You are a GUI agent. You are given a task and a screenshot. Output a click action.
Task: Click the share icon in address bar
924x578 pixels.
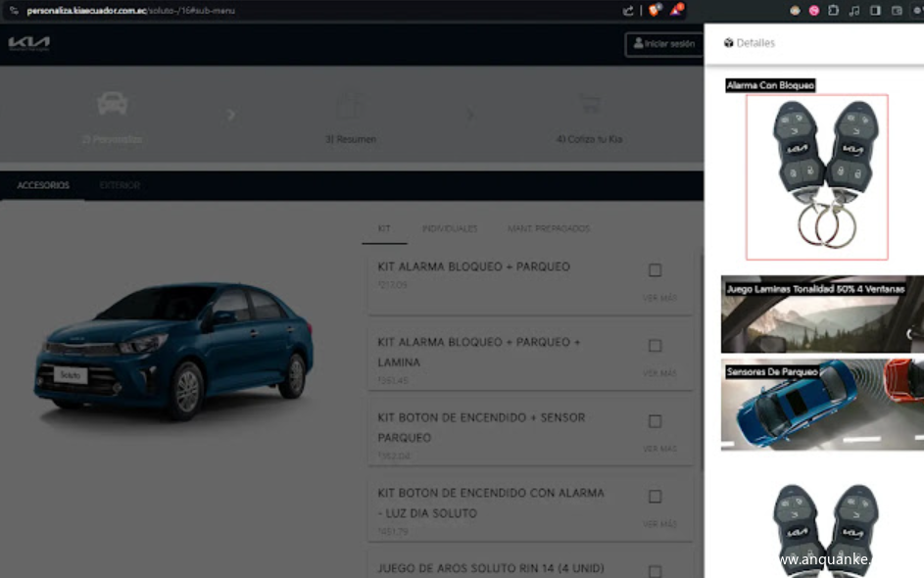click(628, 11)
